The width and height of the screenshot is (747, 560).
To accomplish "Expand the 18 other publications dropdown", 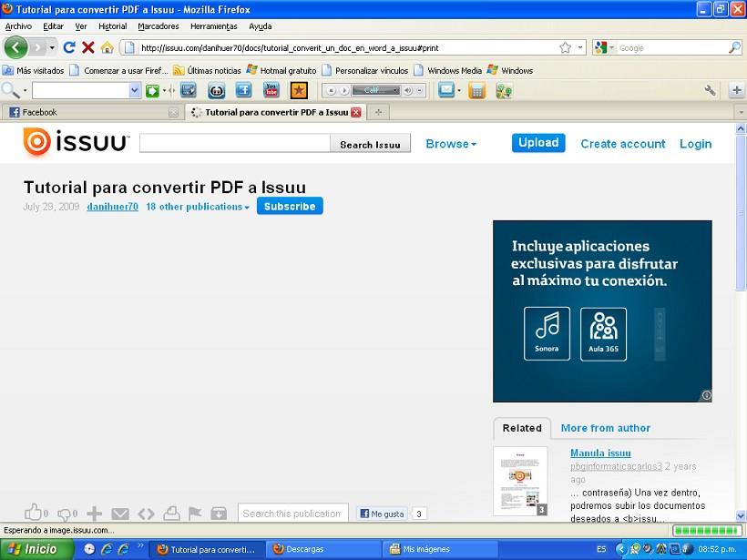I will coord(198,207).
